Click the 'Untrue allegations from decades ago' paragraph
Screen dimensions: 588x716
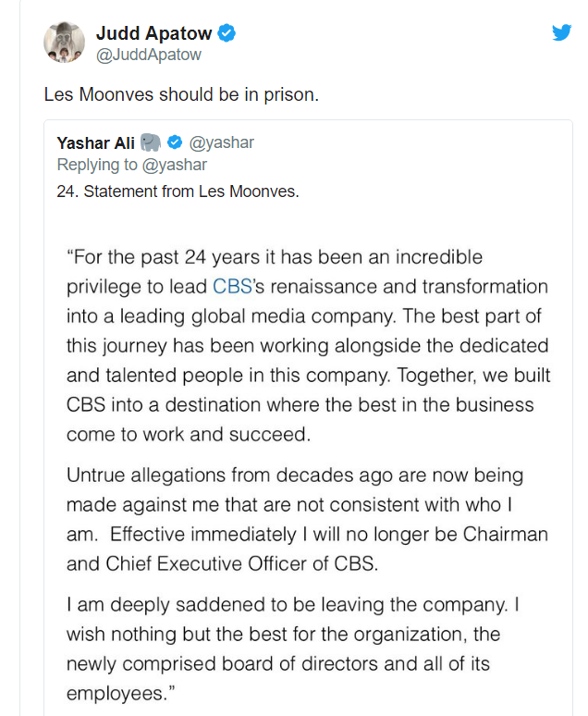[x=307, y=519]
